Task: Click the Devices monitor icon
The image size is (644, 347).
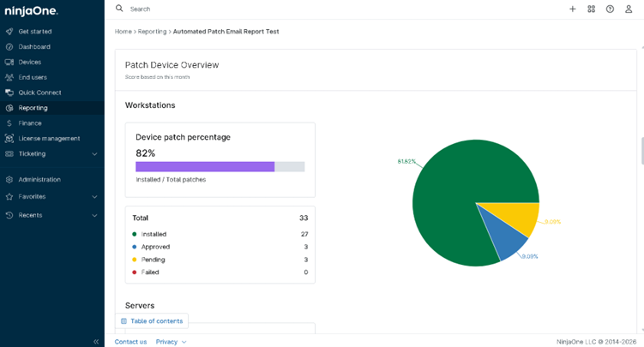Action: 9,62
